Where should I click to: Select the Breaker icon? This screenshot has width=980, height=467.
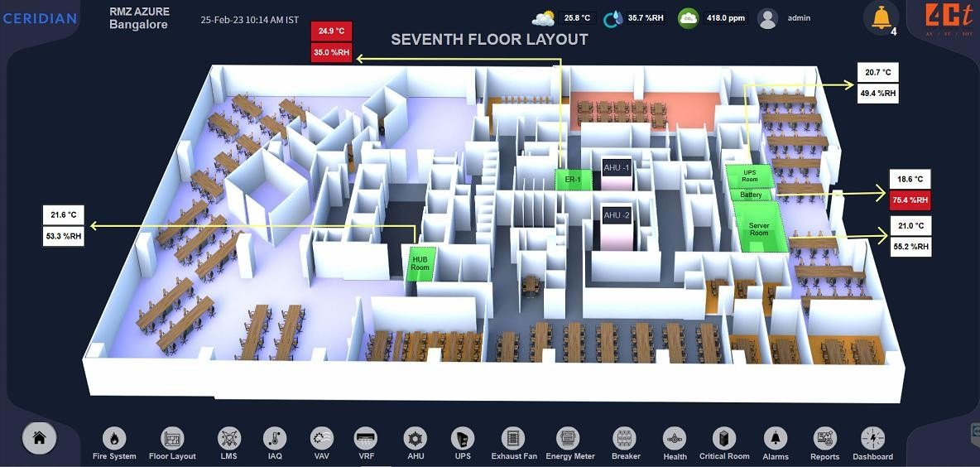click(624, 438)
